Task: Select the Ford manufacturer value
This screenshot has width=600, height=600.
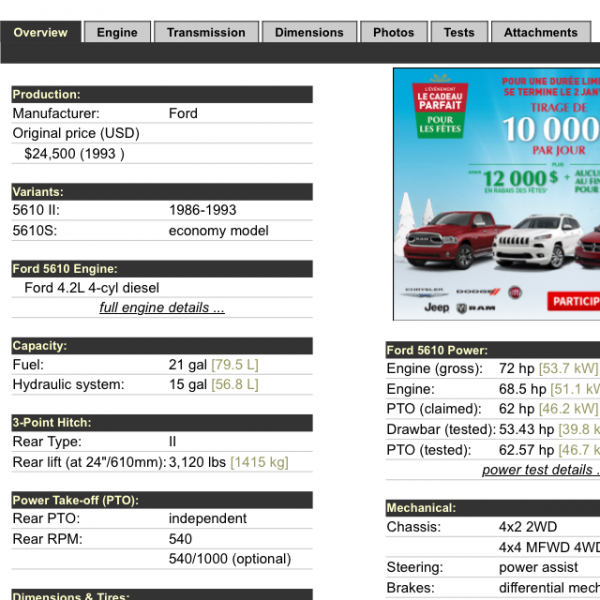Action: tap(183, 113)
